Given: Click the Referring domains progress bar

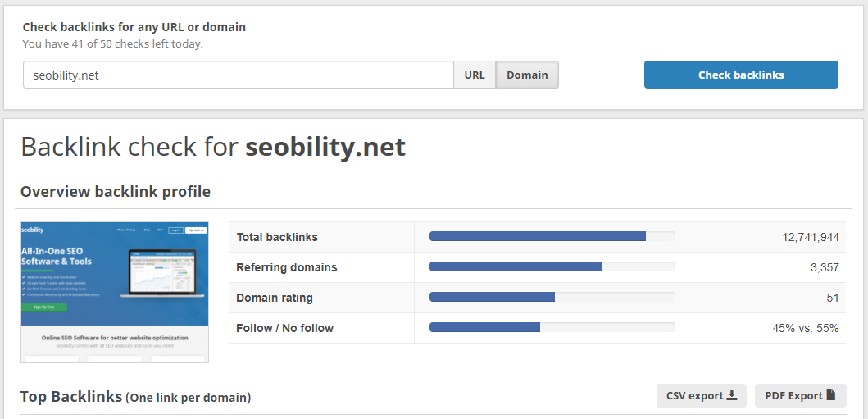Looking at the screenshot, I should pyautogui.click(x=552, y=266).
